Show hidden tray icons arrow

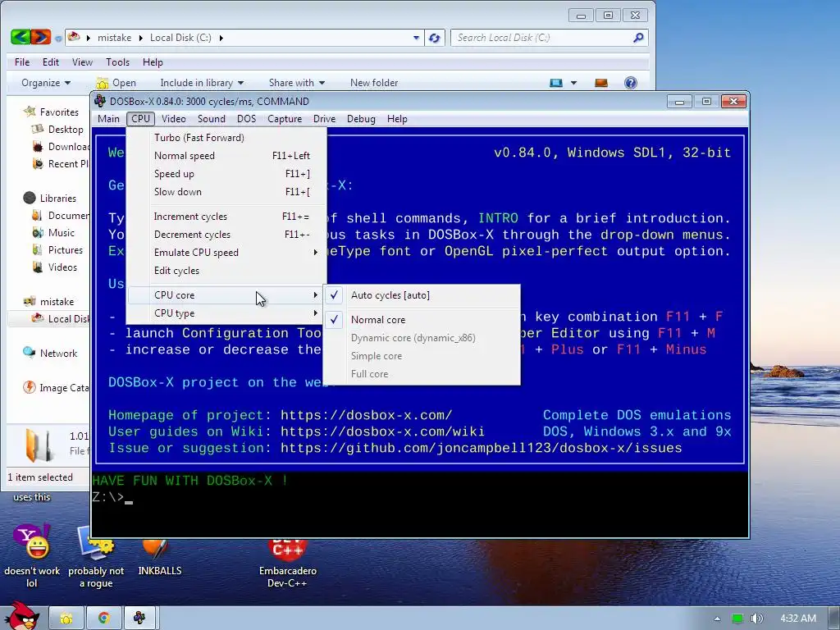(717, 619)
